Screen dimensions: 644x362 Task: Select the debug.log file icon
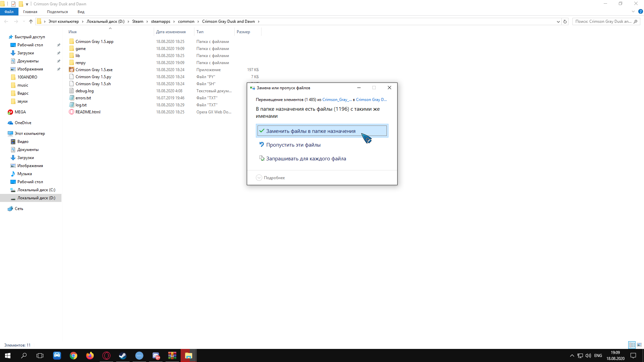pos(72,91)
